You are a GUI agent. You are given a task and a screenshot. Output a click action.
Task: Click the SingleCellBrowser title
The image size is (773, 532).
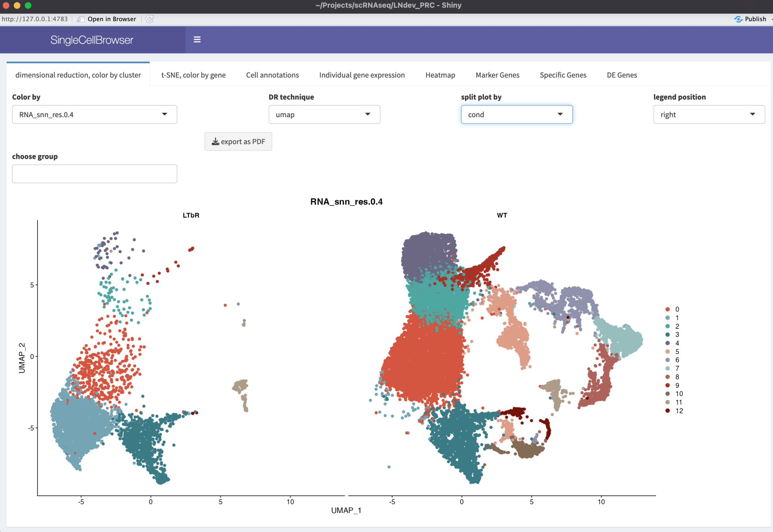(92, 40)
